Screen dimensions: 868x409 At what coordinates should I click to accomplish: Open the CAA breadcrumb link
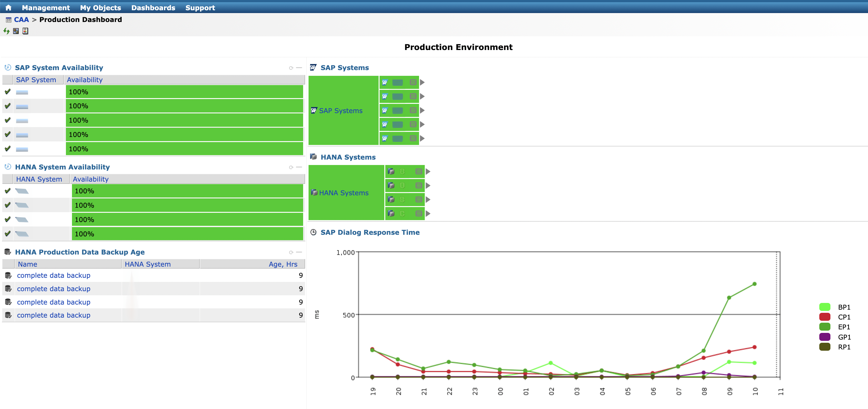pyautogui.click(x=21, y=19)
